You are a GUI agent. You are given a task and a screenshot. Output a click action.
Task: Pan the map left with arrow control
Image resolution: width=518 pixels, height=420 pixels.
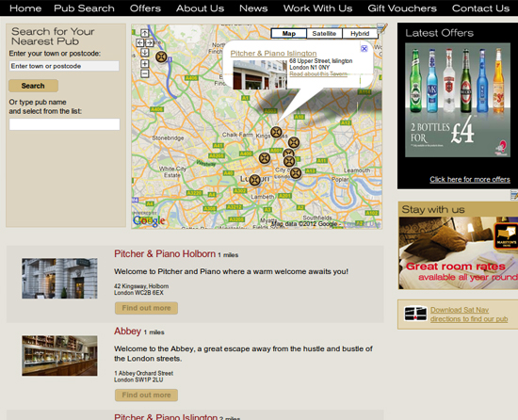(x=139, y=42)
